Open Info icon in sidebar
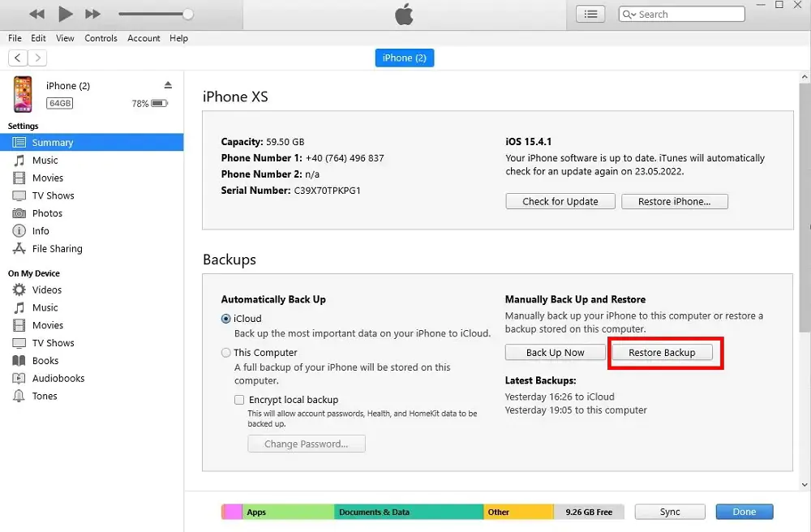Screen dimensions: 811x532 click(x=19, y=231)
